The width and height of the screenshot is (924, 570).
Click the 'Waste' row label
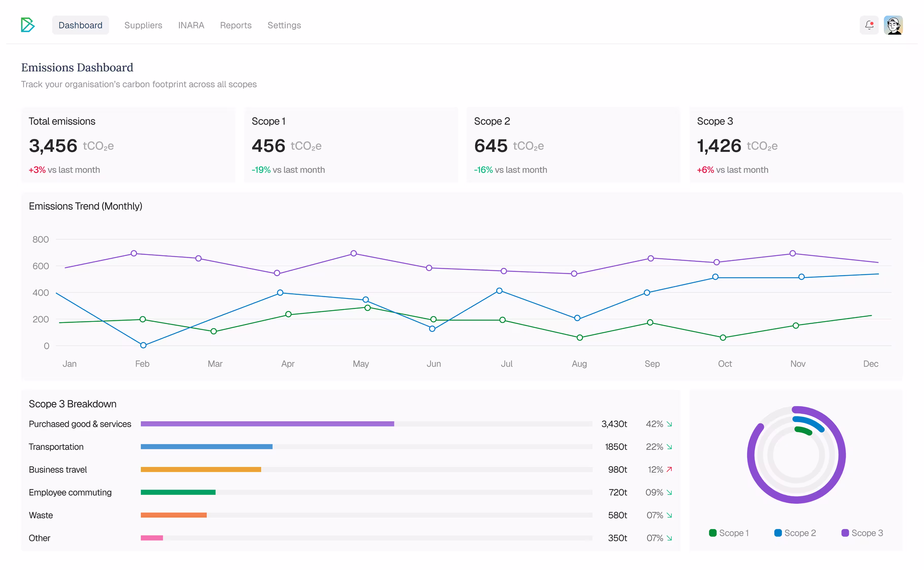[41, 515]
